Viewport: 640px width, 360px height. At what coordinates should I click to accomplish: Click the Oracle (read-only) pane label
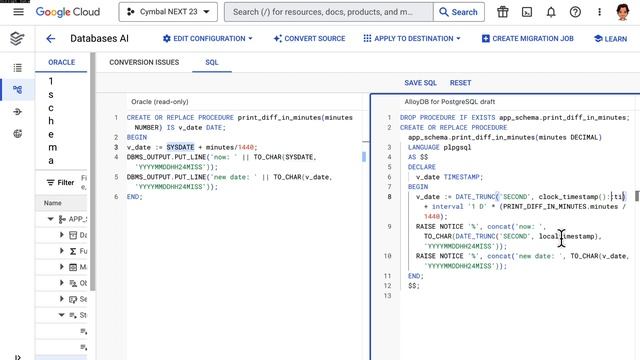(160, 102)
